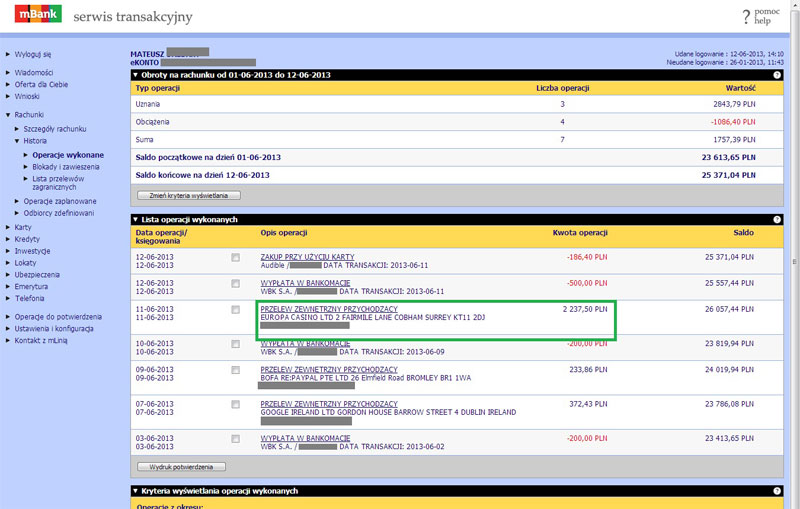This screenshot has width=800, height=509.
Task: Click opening balance 23 613,65 PLN
Action: pyautogui.click(x=729, y=158)
